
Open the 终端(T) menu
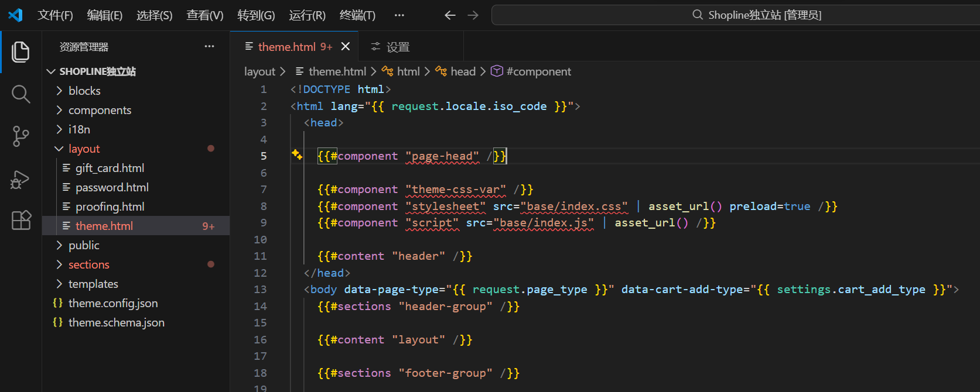pos(357,15)
